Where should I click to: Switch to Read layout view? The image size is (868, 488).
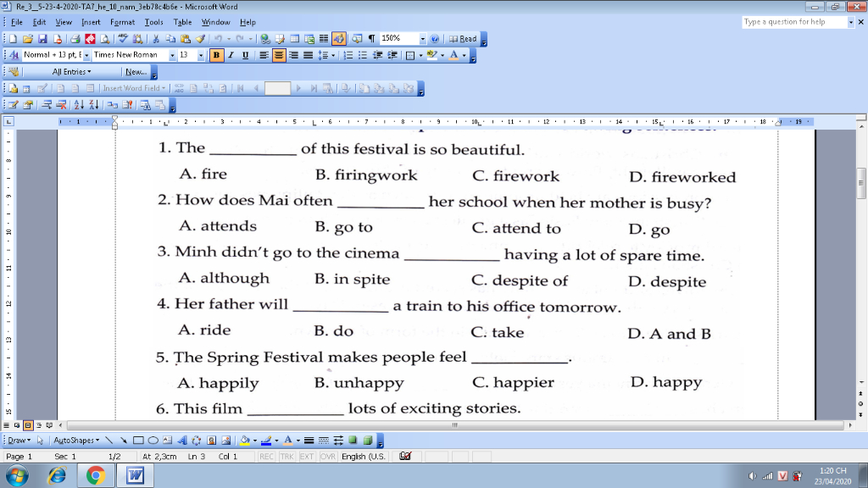463,39
